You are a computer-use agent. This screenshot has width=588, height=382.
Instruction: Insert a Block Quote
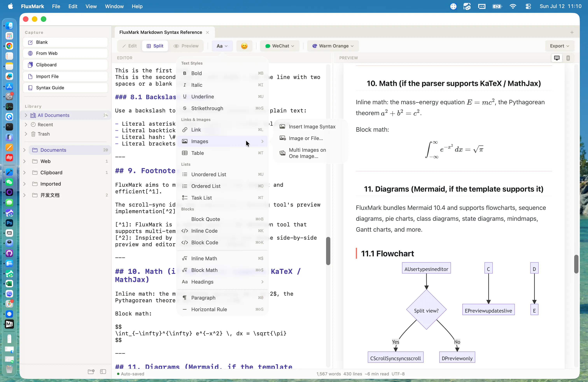click(x=222, y=219)
